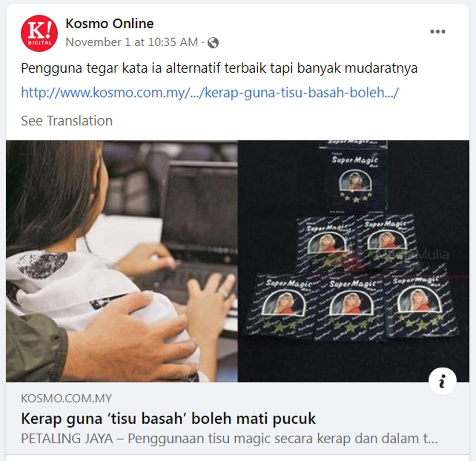This screenshot has width=476, height=461.
Task: Click the info 'i' icon on link preview
Action: (x=443, y=381)
